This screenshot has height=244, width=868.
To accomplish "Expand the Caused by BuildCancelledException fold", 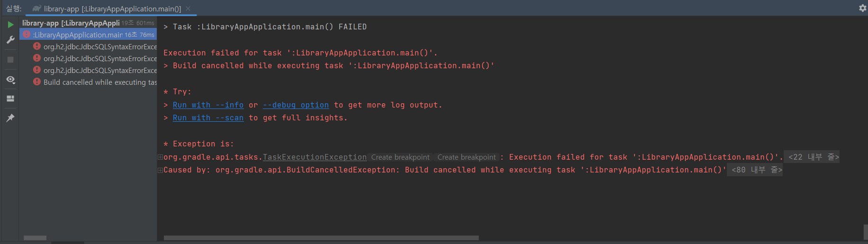I will [160, 170].
